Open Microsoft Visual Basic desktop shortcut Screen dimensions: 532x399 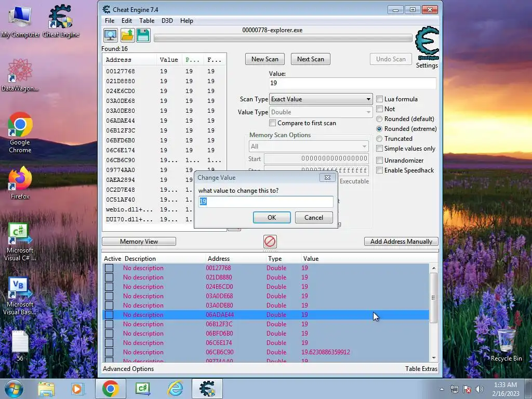(20, 296)
